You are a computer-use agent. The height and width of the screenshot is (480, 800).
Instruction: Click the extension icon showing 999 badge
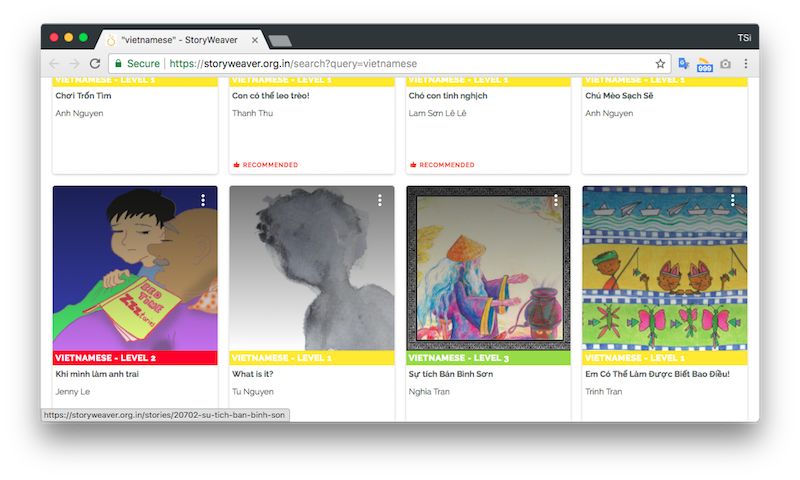coord(705,65)
